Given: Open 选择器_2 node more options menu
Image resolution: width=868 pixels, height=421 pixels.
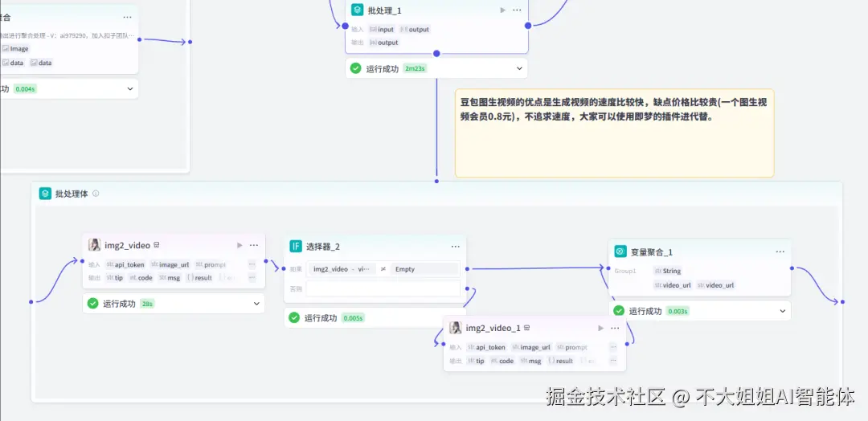Looking at the screenshot, I should click(455, 247).
